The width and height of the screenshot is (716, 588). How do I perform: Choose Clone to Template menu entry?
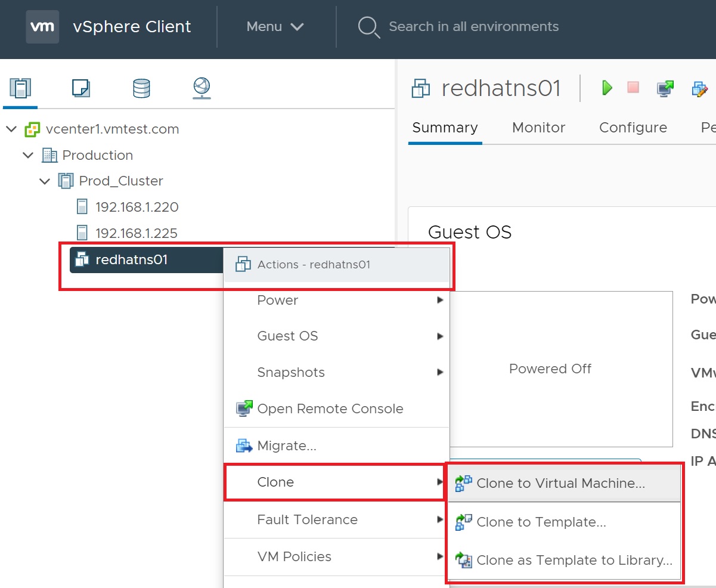click(x=541, y=522)
